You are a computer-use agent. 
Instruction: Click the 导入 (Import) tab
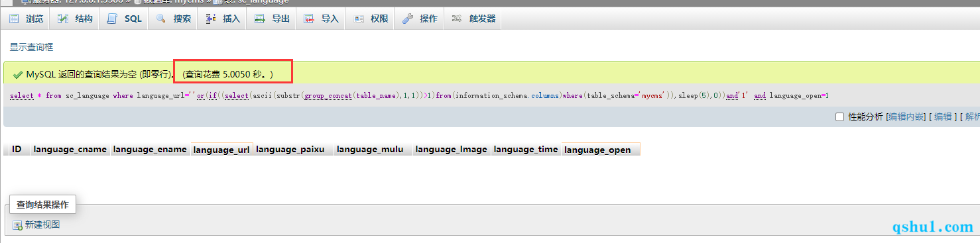click(x=322, y=19)
